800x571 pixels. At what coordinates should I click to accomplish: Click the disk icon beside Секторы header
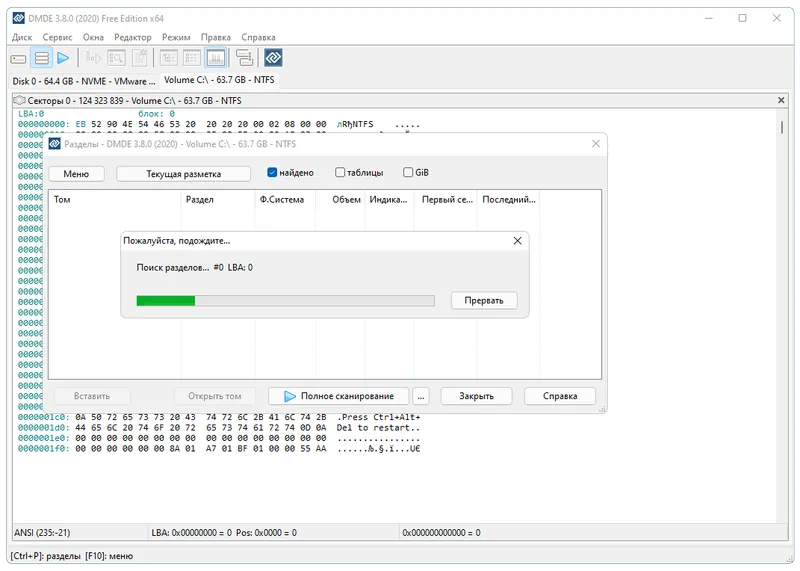pos(19,101)
